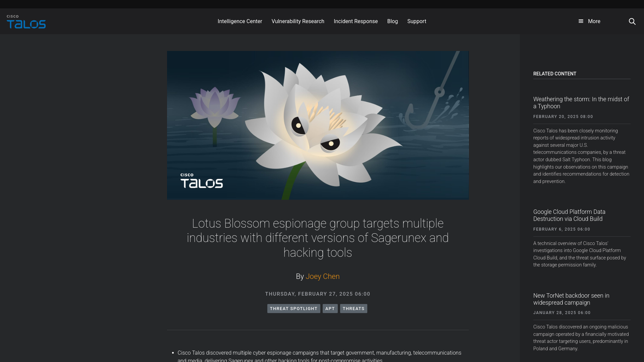
Task: Click the New TorNet backdoor article date
Action: [x=561, y=312]
